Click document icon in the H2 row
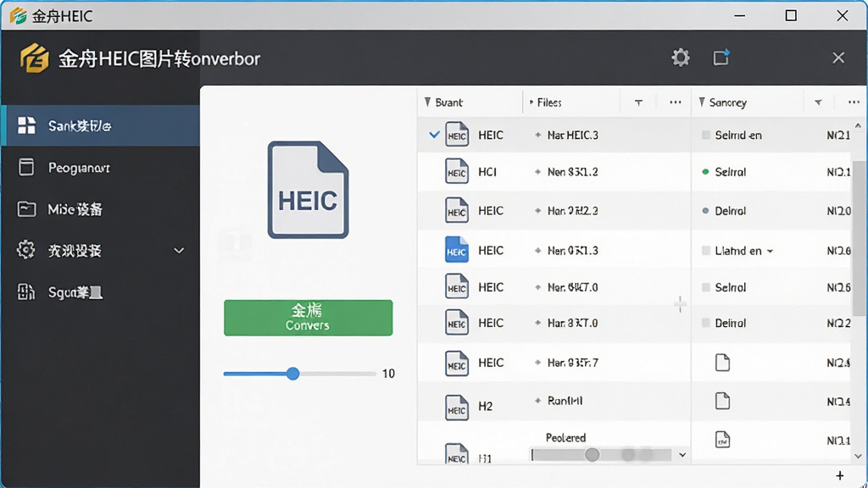Image resolution: width=868 pixels, height=488 pixels. pos(722,401)
